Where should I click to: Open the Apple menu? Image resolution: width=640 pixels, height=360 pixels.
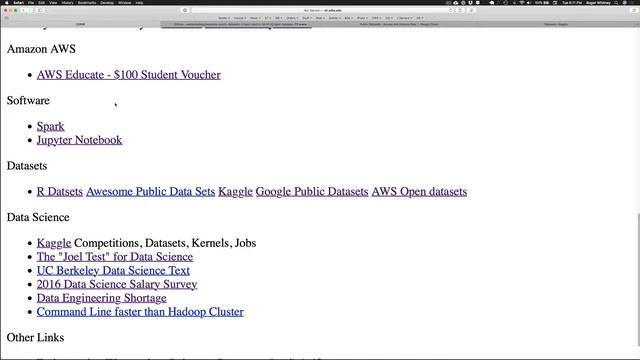7,3
